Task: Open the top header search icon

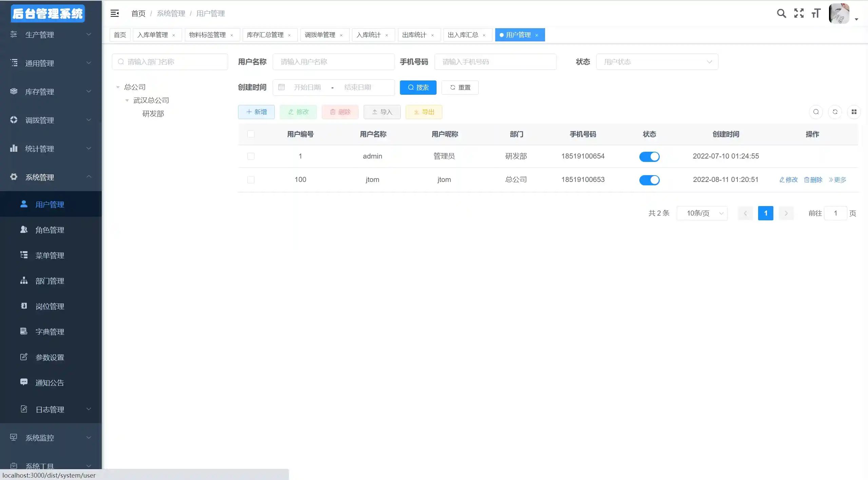Action: coord(781,13)
